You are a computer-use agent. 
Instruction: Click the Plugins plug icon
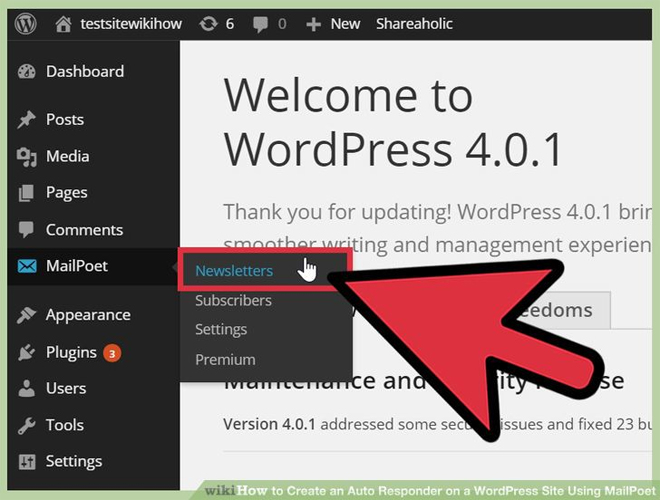point(27,352)
